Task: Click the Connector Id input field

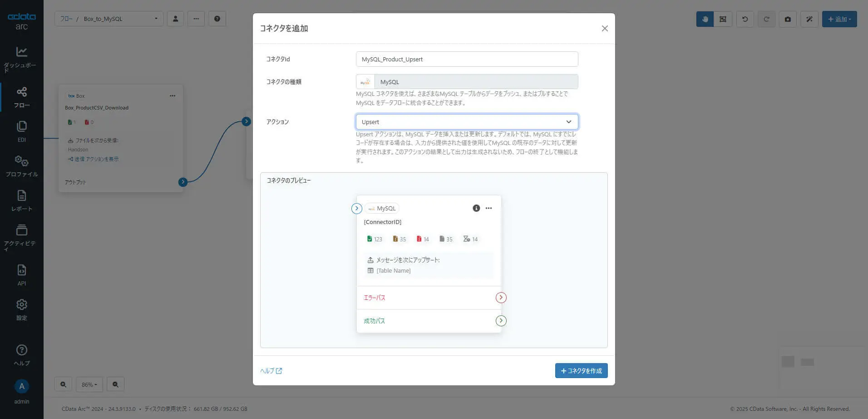Action: click(x=467, y=59)
